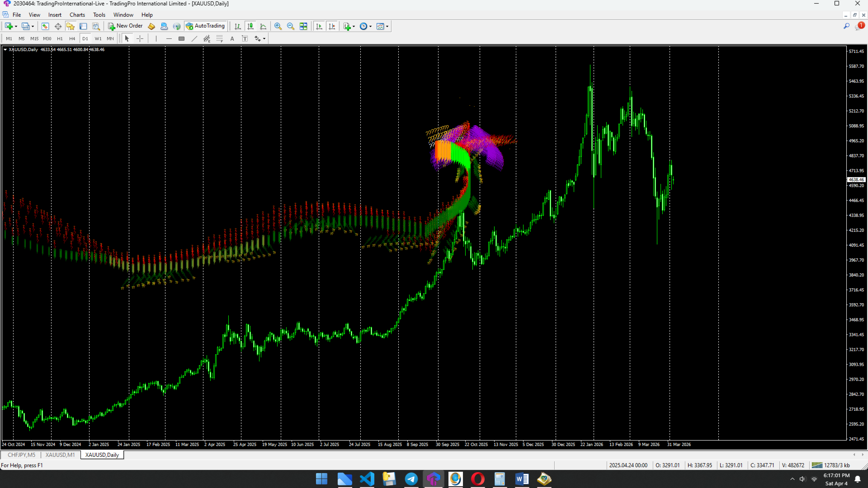Switch chart to candlestick mode

coord(250,26)
